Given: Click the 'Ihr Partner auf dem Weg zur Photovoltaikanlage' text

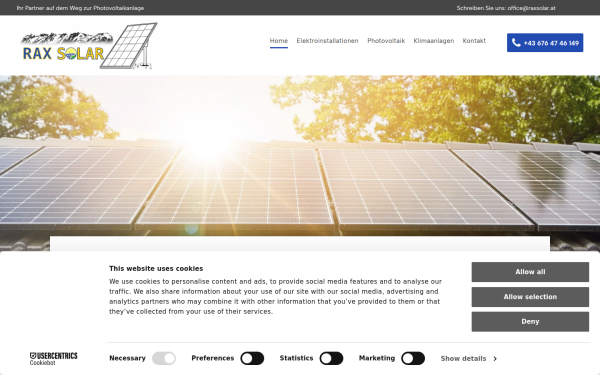Looking at the screenshot, I should coord(80,8).
